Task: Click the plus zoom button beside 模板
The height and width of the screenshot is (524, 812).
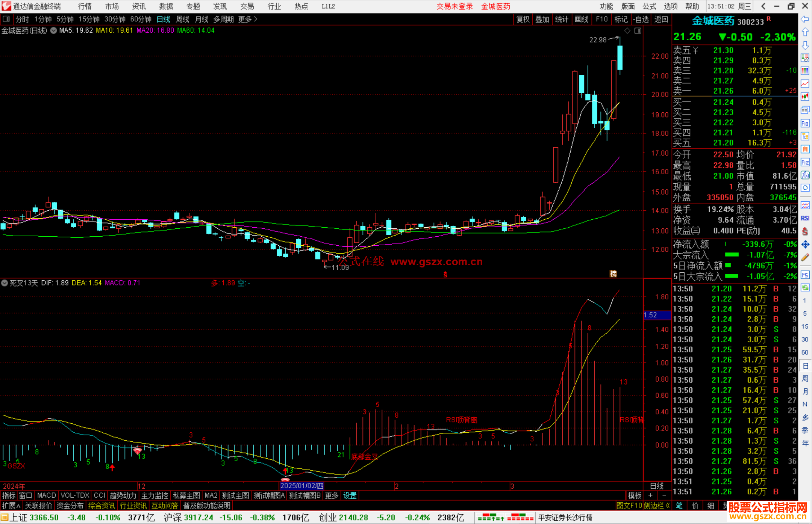Action: (x=650, y=495)
